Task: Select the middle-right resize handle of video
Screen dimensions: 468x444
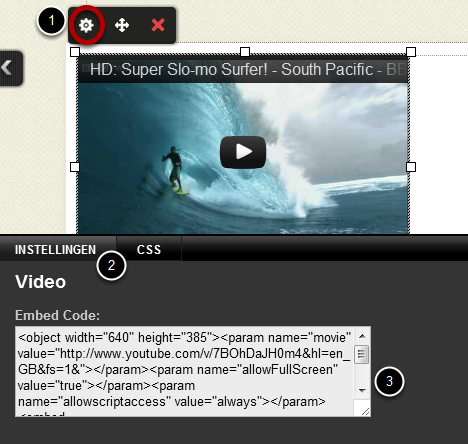Action: coord(411,167)
